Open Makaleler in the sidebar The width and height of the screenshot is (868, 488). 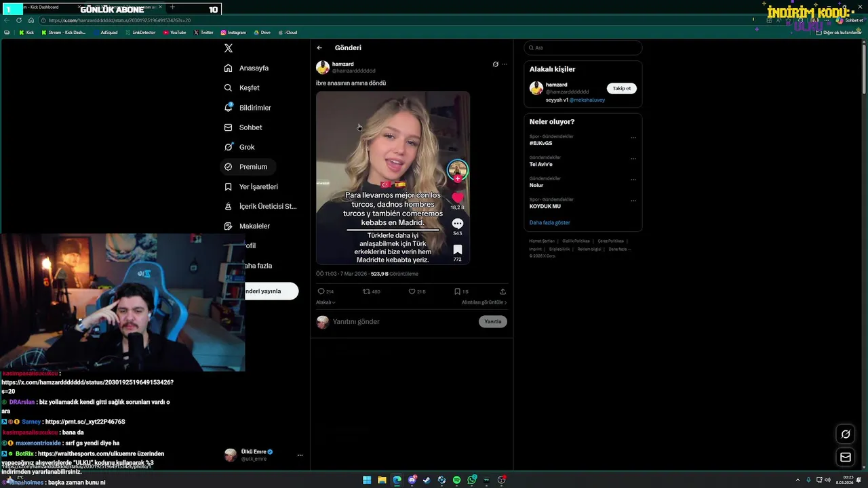coord(247,226)
